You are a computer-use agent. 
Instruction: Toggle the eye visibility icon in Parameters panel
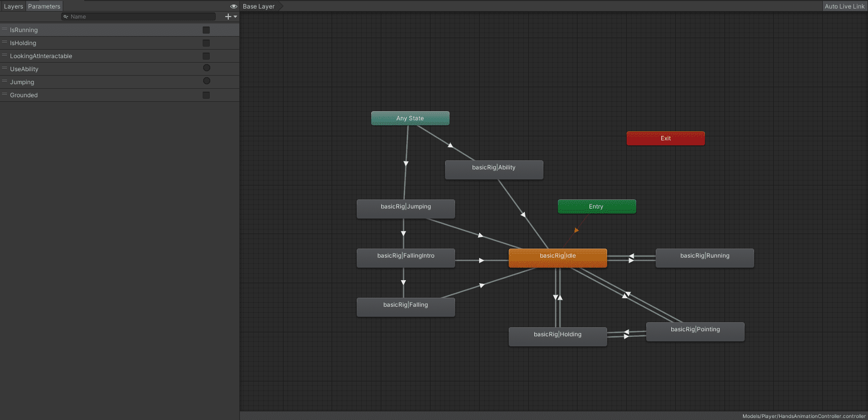(x=233, y=7)
